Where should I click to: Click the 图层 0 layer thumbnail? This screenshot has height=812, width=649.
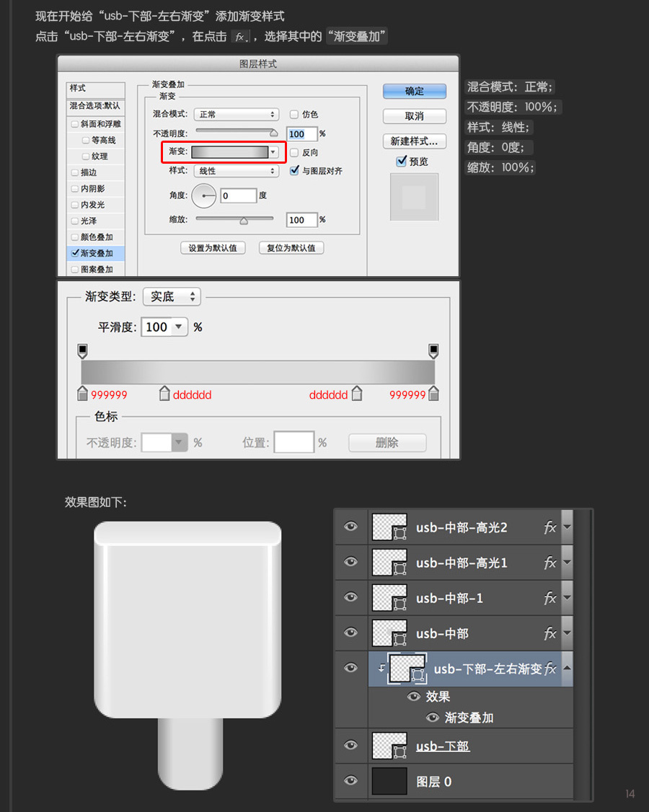click(389, 781)
